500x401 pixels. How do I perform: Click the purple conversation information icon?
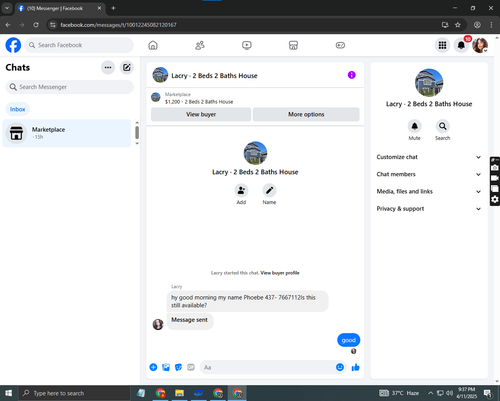tap(352, 75)
